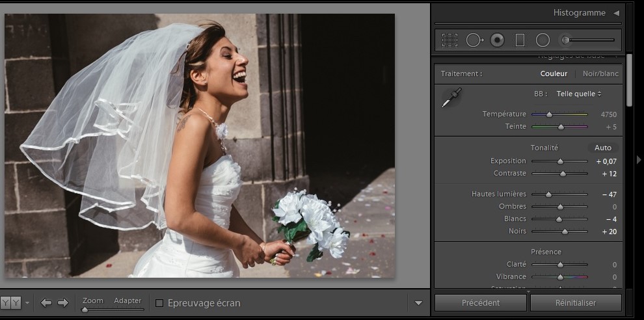
Task: Click the Auto tone button
Action: pyautogui.click(x=603, y=148)
